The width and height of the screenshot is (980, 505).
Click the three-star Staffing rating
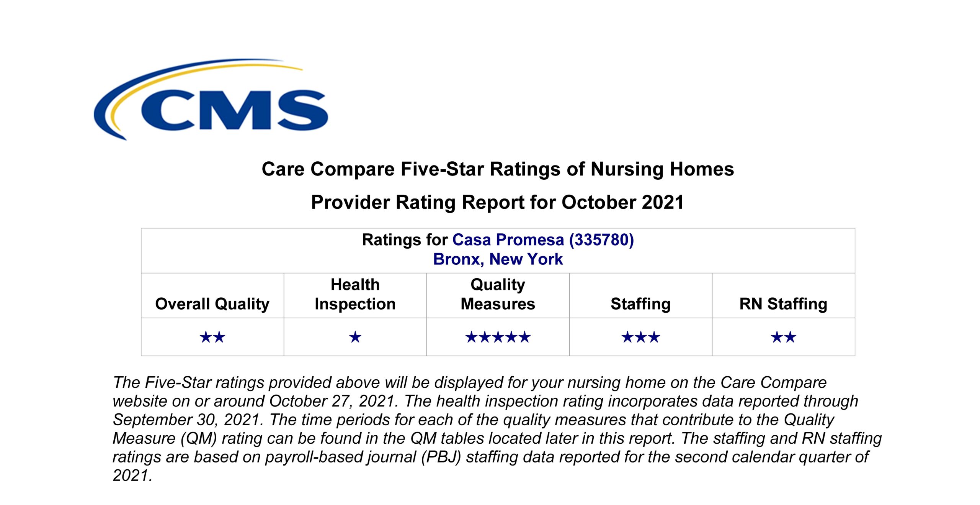point(640,337)
